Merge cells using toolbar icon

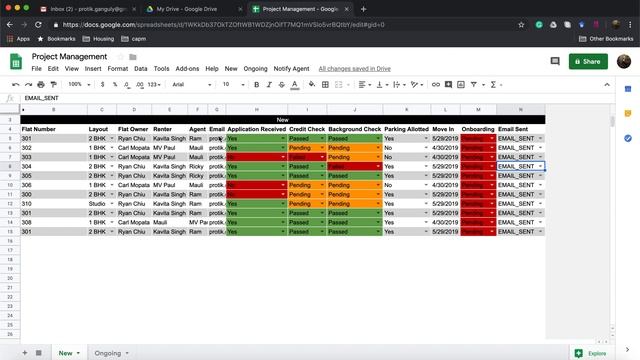pos(339,84)
